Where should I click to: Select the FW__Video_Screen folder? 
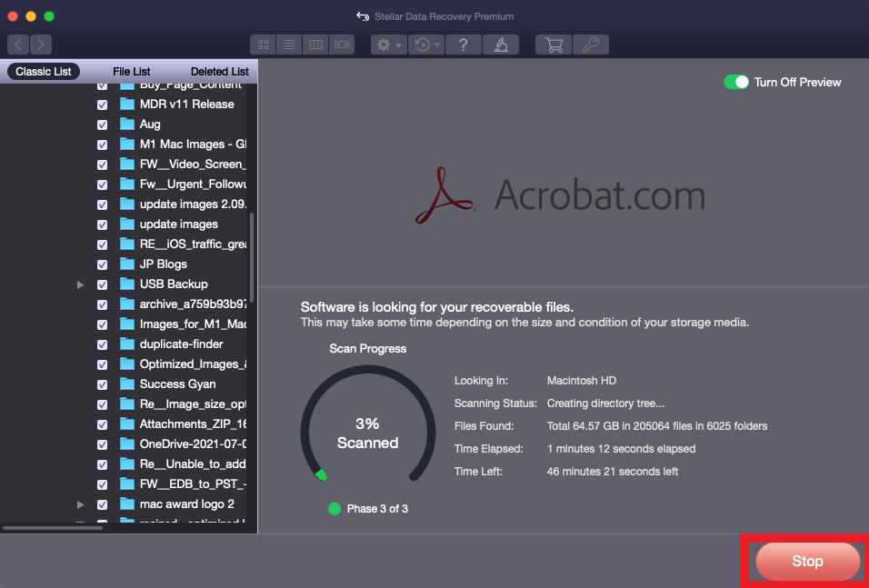(193, 164)
